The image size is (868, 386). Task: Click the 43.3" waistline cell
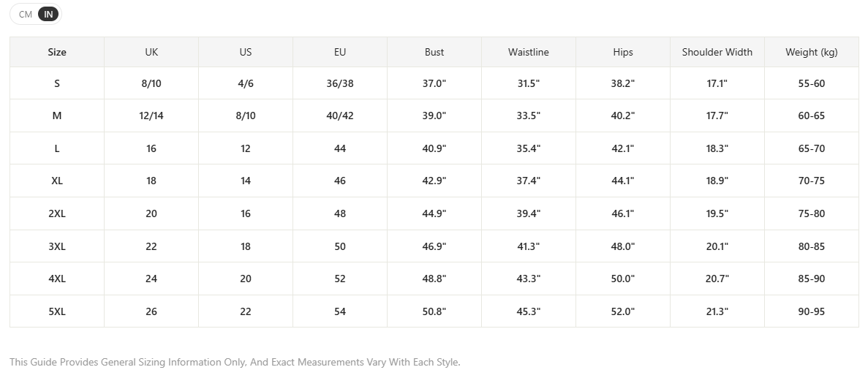[x=529, y=279]
